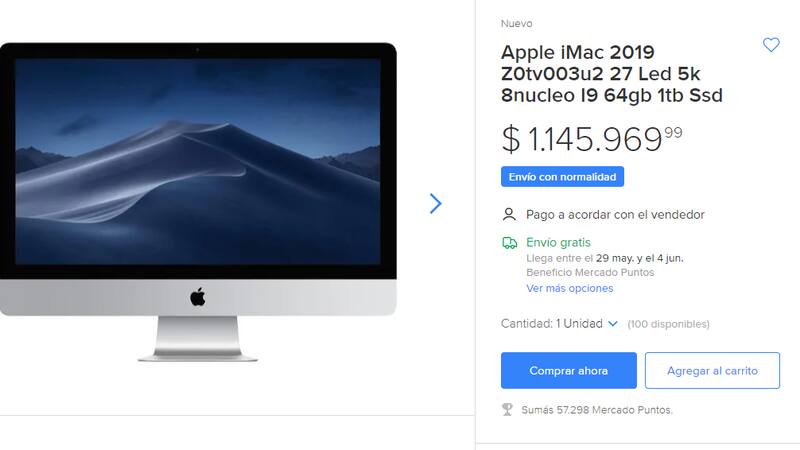
Task: Open the Ver más opciones link
Action: pyautogui.click(x=569, y=288)
